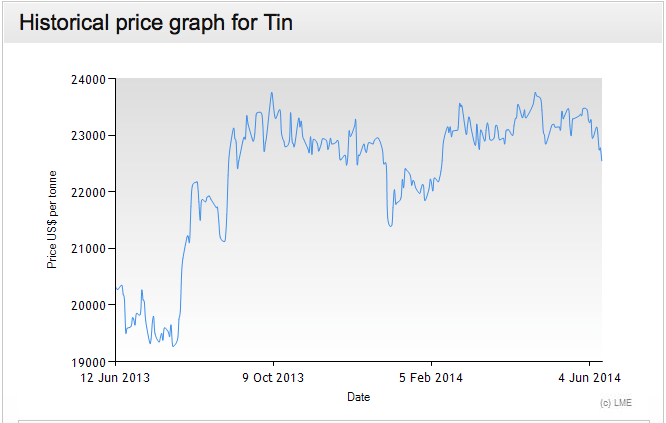Click the 22000 y-axis label
The image size is (666, 423).
click(x=93, y=192)
